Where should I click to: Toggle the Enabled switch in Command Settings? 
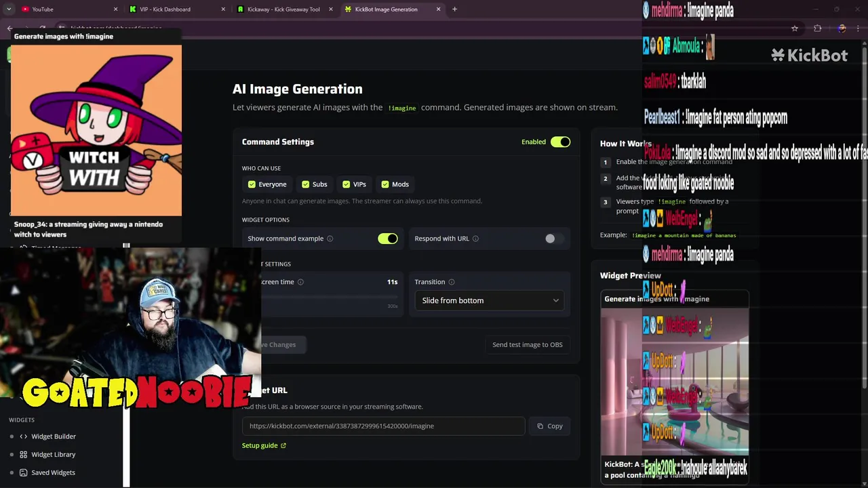click(561, 142)
